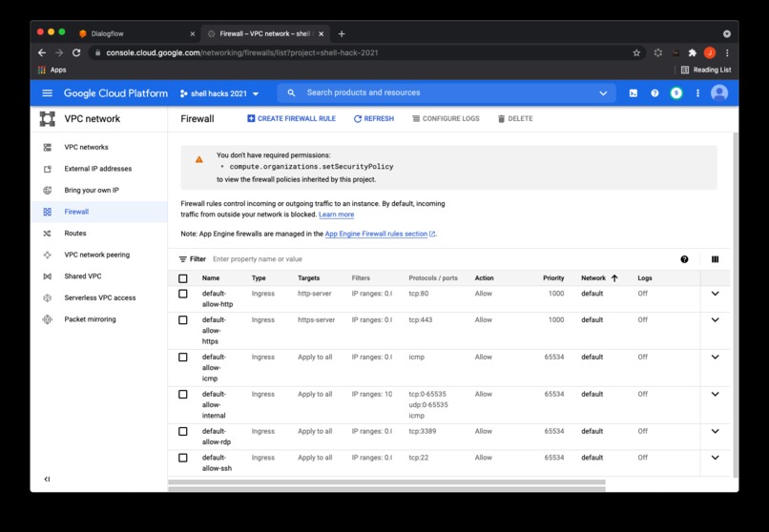Activate Cloud Shell terminal icon
Screen dimensions: 769x532
pyautogui.click(x=634, y=93)
